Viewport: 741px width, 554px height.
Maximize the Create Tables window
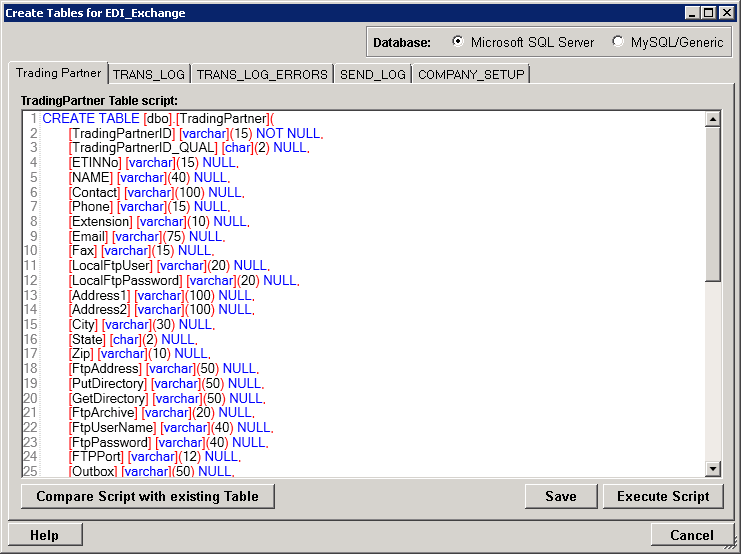708,13
